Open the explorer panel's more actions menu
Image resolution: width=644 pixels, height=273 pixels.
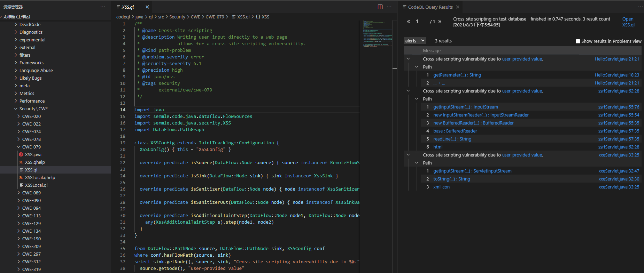pyautogui.click(x=102, y=7)
